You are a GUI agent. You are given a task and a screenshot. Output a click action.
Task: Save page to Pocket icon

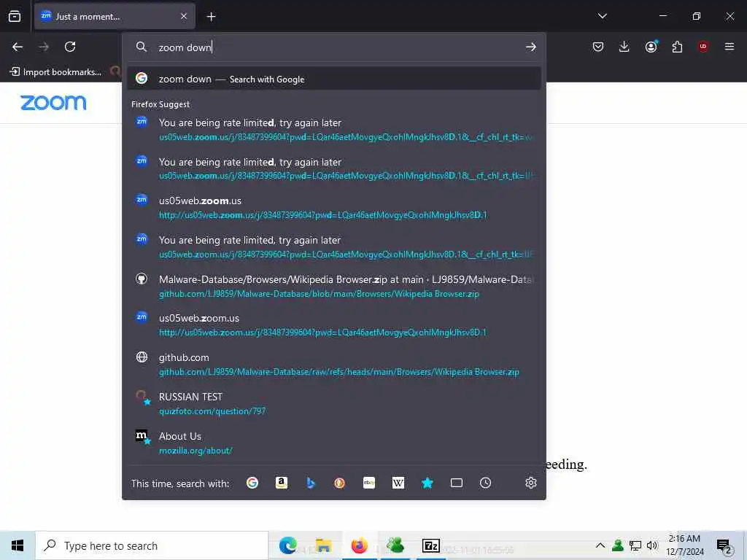pos(598,47)
